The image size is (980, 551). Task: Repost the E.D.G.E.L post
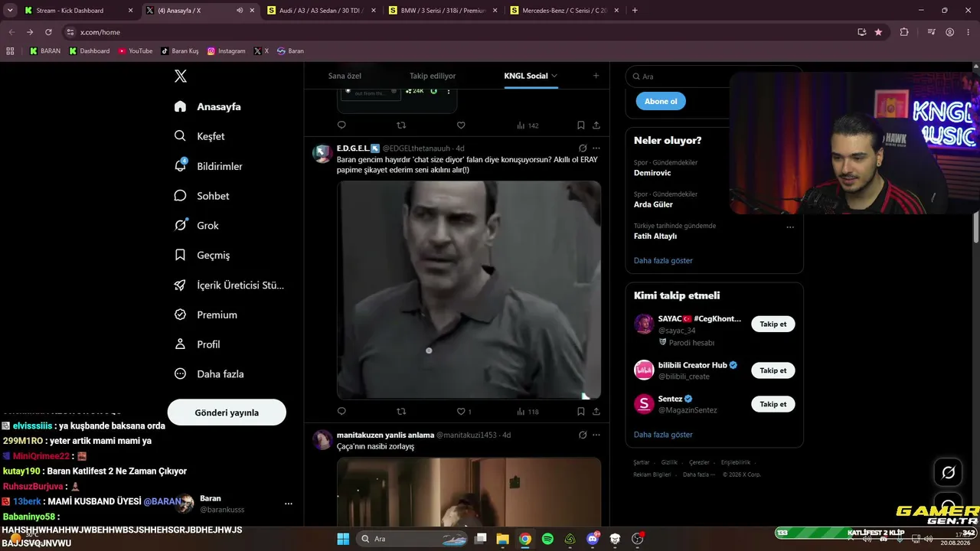click(401, 412)
